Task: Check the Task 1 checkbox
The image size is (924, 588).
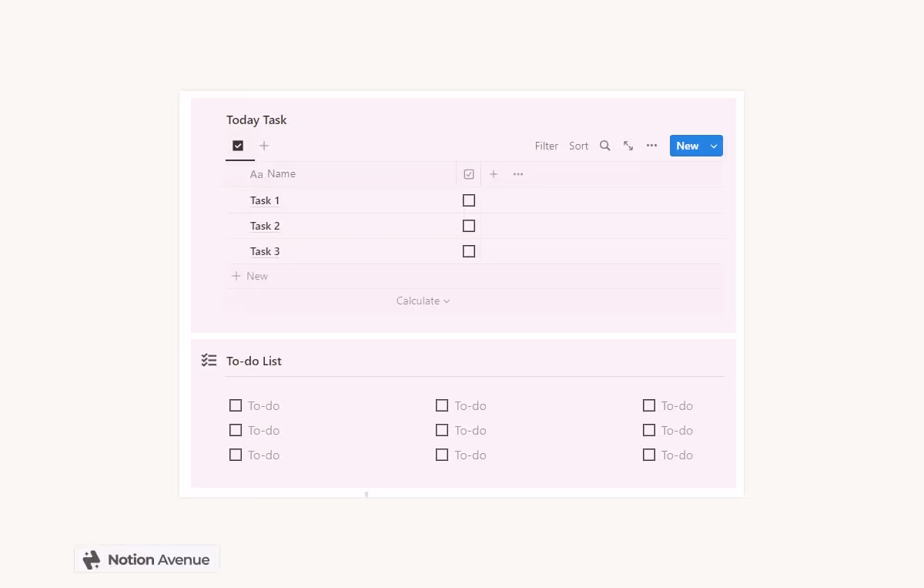Action: (469, 200)
